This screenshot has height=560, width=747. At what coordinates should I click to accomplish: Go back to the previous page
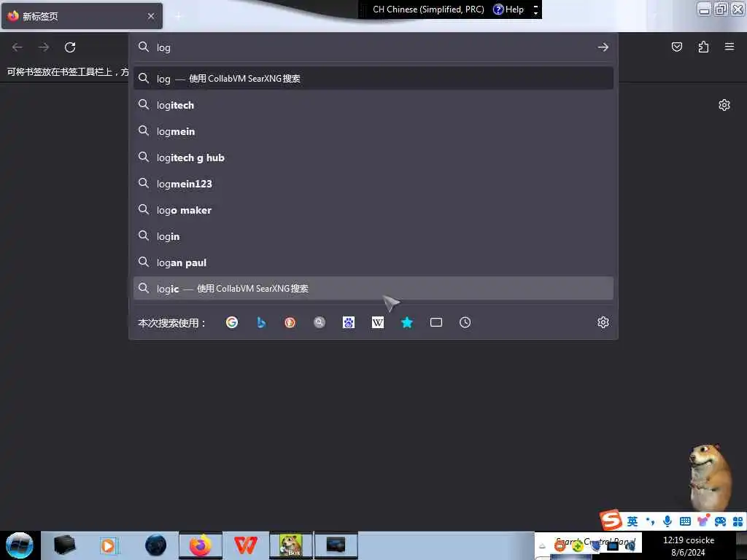[18, 47]
